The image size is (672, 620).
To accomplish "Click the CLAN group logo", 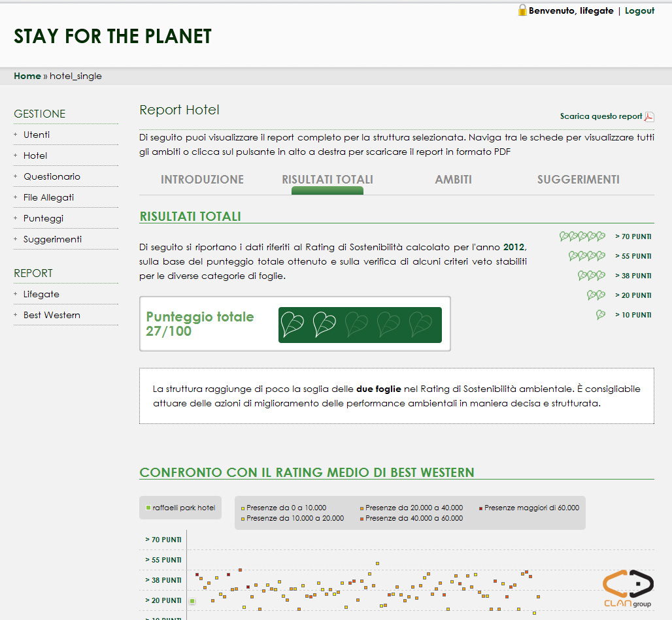I will click(x=628, y=589).
